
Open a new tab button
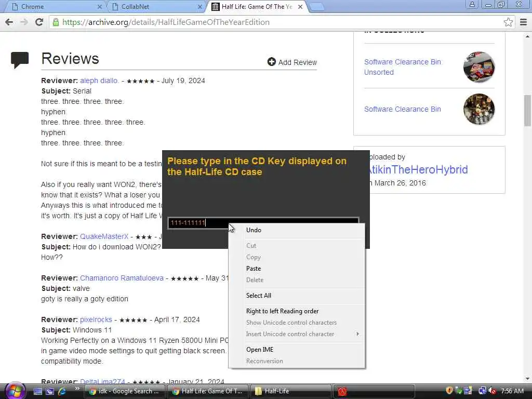click(x=317, y=7)
